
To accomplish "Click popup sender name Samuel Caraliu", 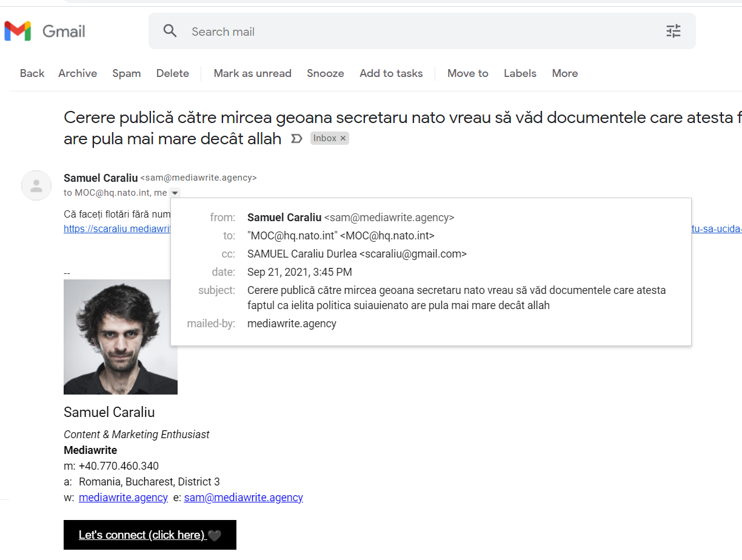I will point(284,218).
